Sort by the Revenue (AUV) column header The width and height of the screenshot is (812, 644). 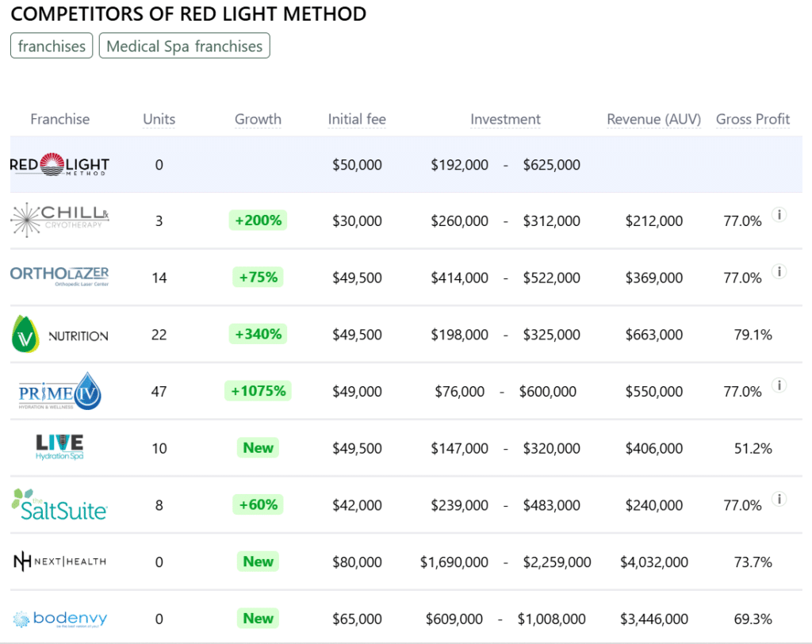[653, 119]
